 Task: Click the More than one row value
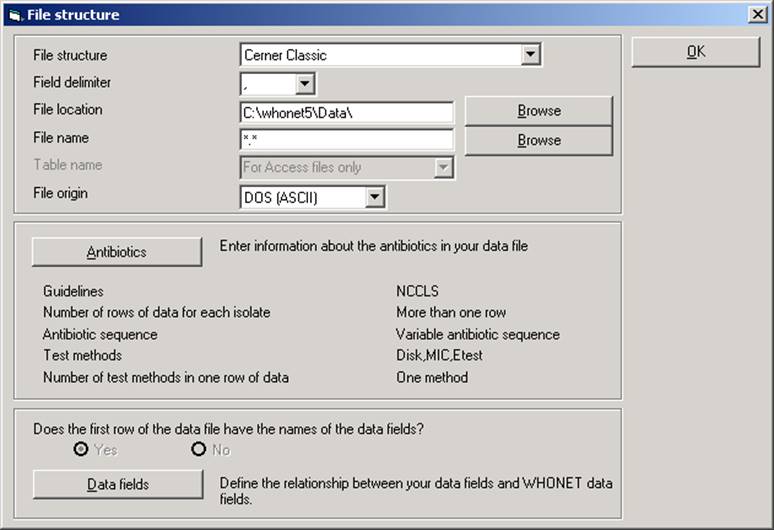[x=450, y=312]
